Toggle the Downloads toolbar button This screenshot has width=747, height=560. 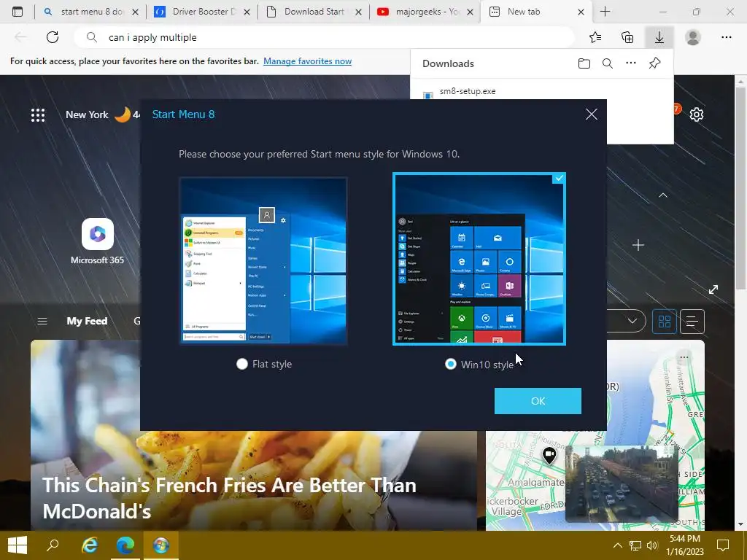(x=659, y=37)
